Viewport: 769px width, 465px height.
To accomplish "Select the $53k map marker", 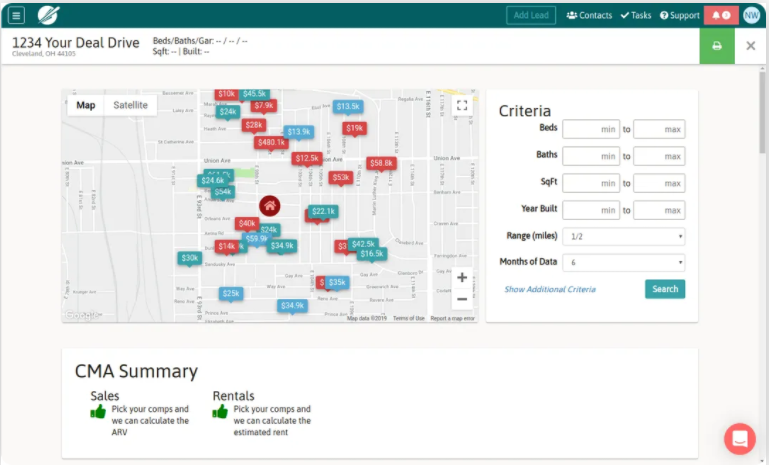I will coord(341,178).
